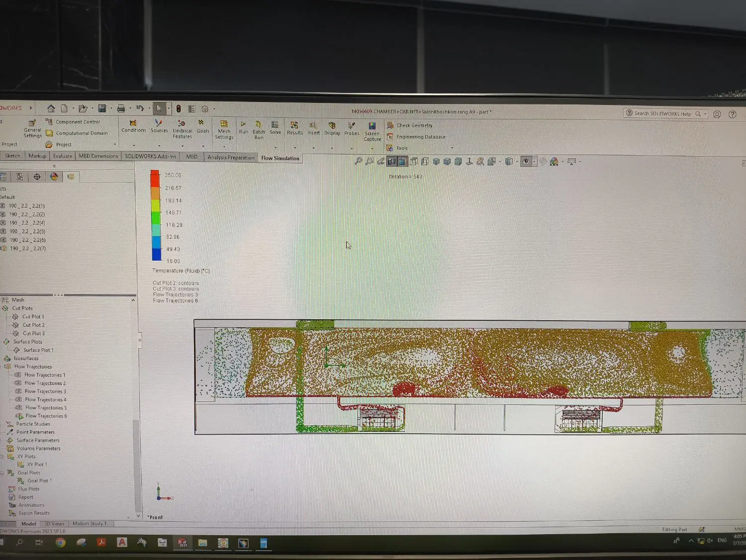The image size is (746, 560).
Task: Expand the Search SOLIDWORKS Help dropdown arrow
Action: [x=705, y=114]
